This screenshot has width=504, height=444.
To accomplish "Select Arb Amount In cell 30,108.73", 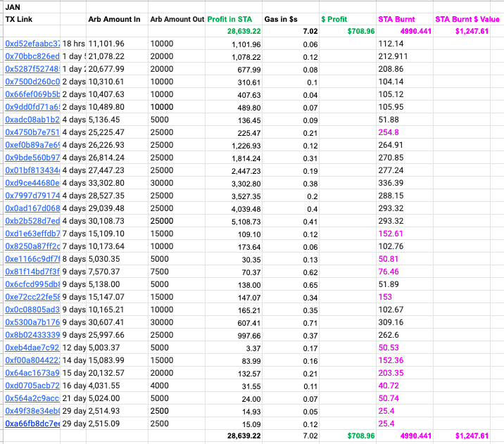I will coord(117,221).
